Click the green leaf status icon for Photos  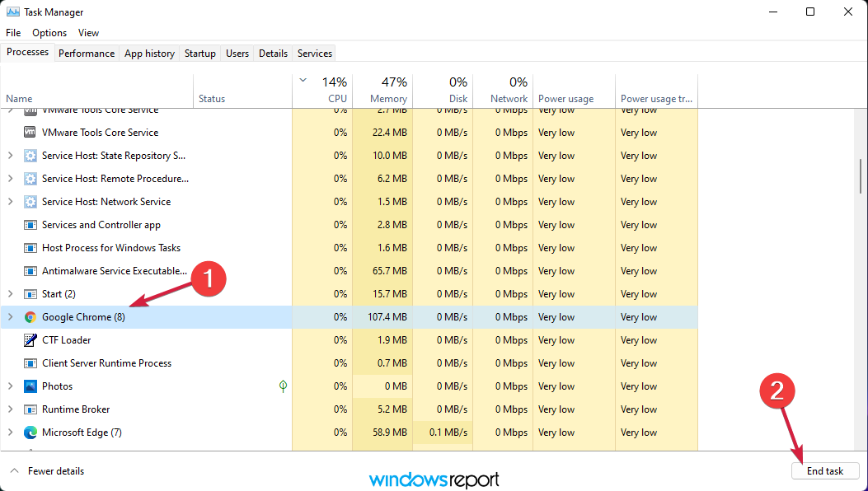283,386
